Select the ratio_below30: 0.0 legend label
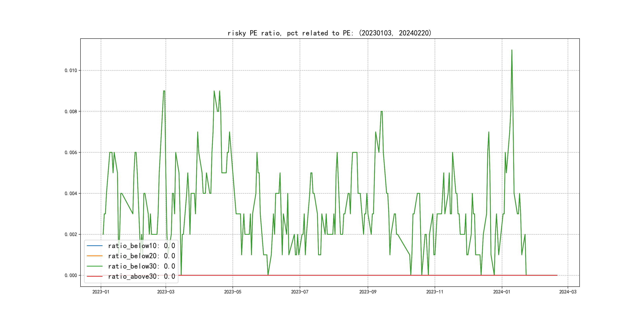Screen dimensions: 644x322 coord(141,266)
